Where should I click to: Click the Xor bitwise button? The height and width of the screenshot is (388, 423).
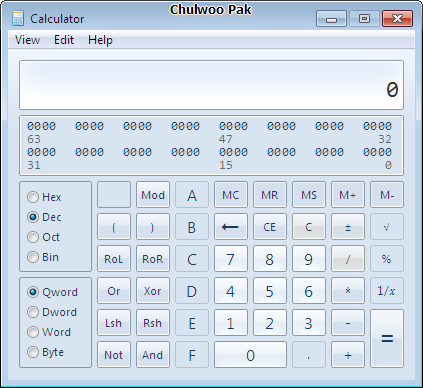coord(153,291)
